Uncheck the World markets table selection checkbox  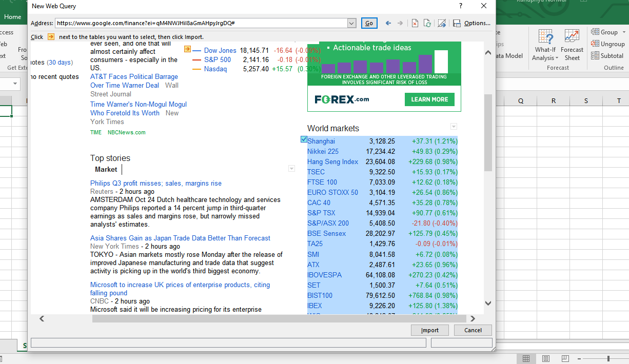coord(304,139)
